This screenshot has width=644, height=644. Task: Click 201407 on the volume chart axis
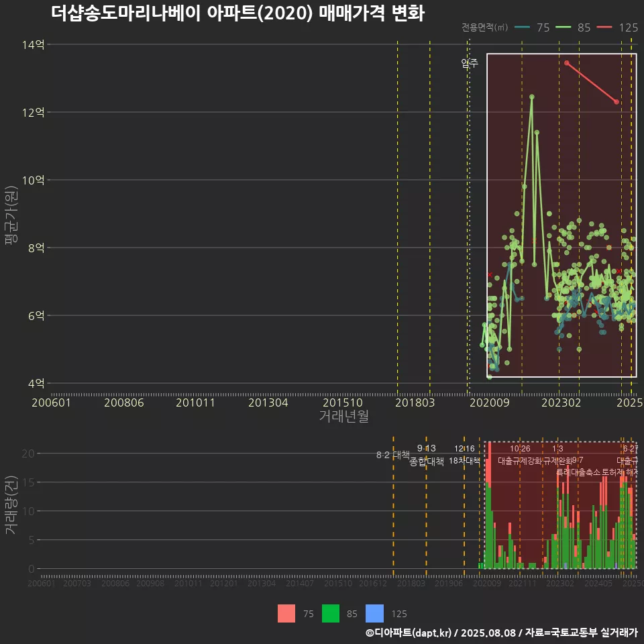pyautogui.click(x=300, y=583)
